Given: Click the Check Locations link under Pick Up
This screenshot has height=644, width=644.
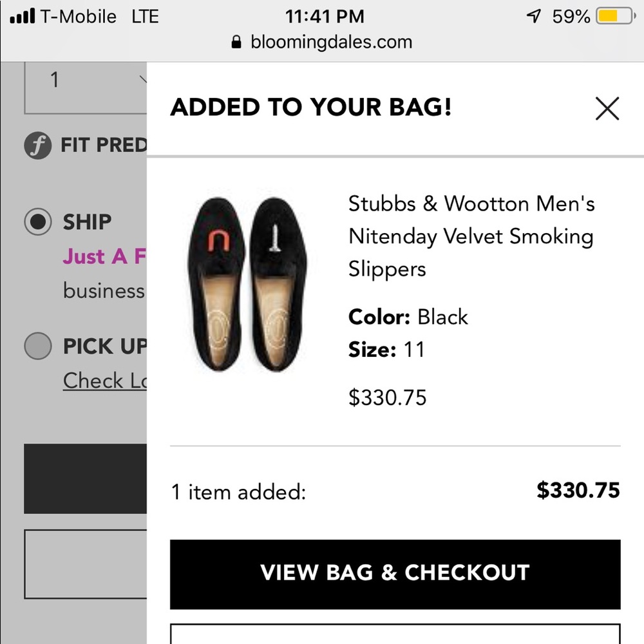Looking at the screenshot, I should (104, 381).
